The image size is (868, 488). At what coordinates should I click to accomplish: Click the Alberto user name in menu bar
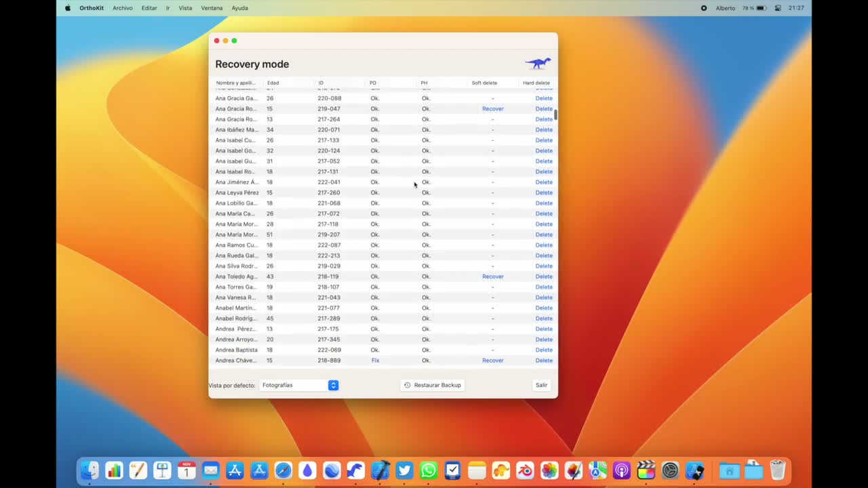pos(726,8)
